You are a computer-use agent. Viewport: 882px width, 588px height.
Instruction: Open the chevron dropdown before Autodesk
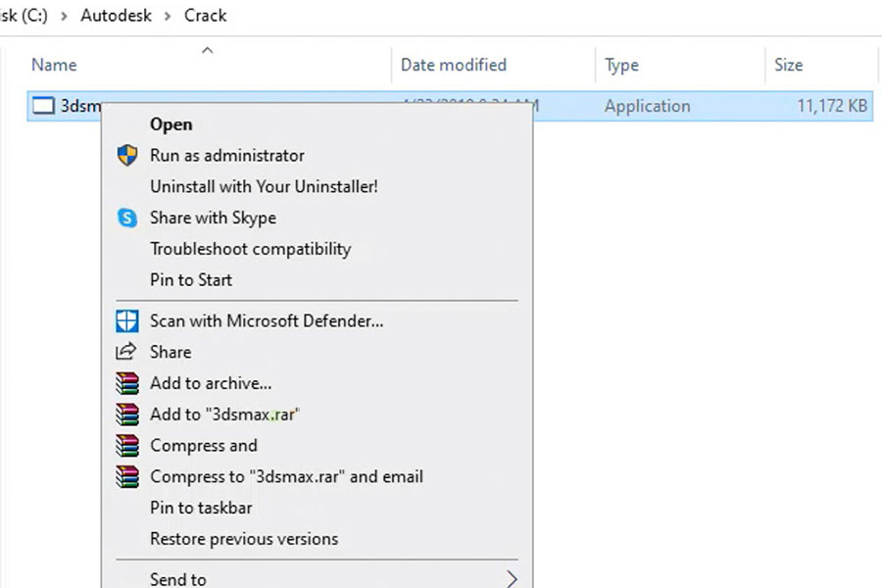tap(64, 16)
